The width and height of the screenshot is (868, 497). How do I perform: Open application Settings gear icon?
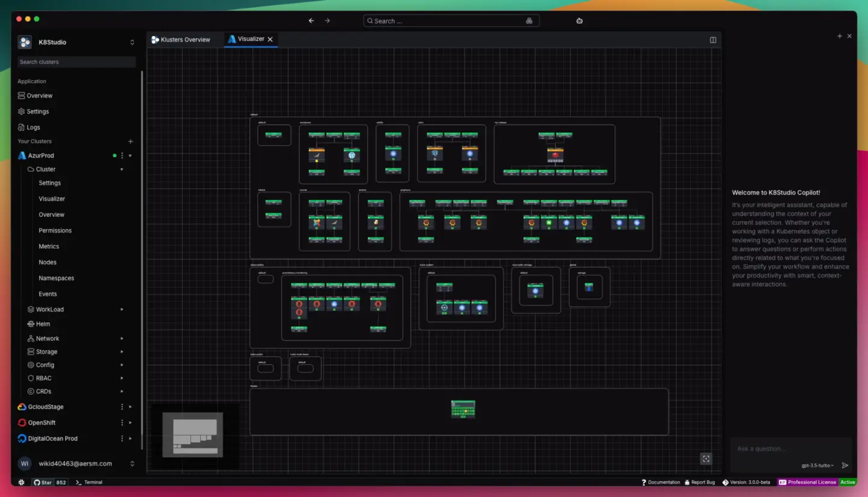point(21,111)
